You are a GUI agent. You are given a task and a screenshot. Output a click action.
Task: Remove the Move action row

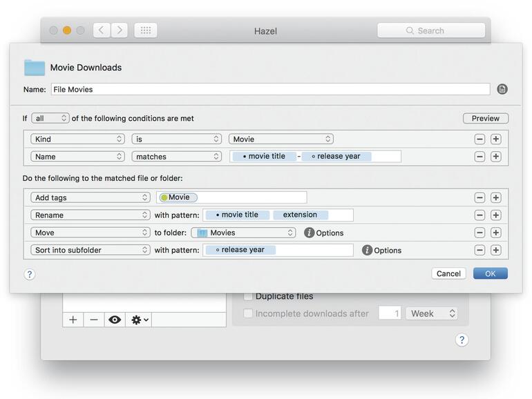tap(479, 233)
